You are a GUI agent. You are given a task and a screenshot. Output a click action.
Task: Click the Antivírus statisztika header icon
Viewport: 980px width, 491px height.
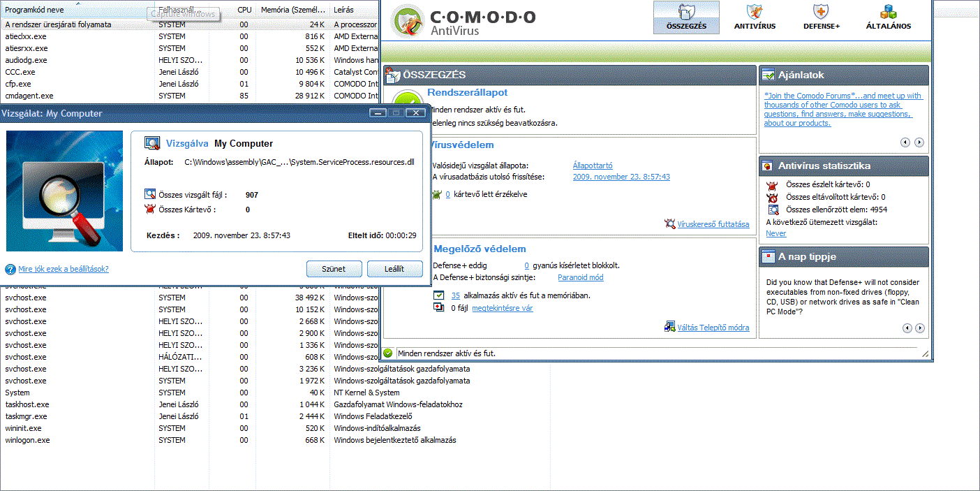(x=768, y=166)
